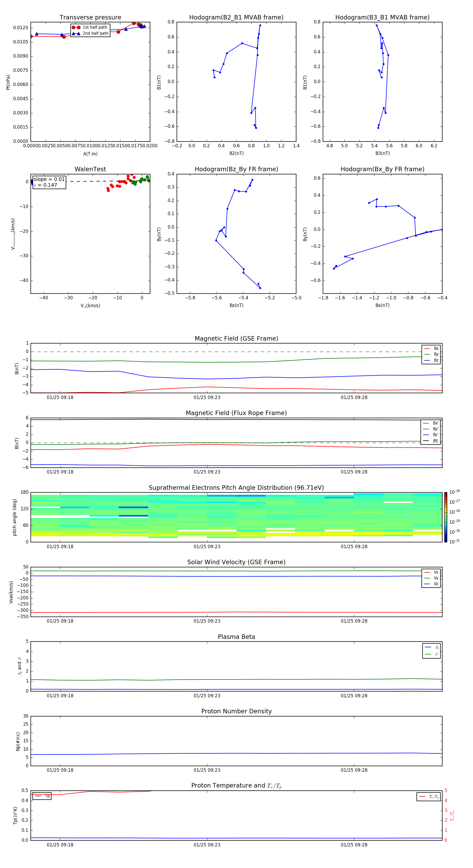The image size is (473, 868).
Task: Select the "By'" flux rope legend entry
Action: click(x=431, y=429)
